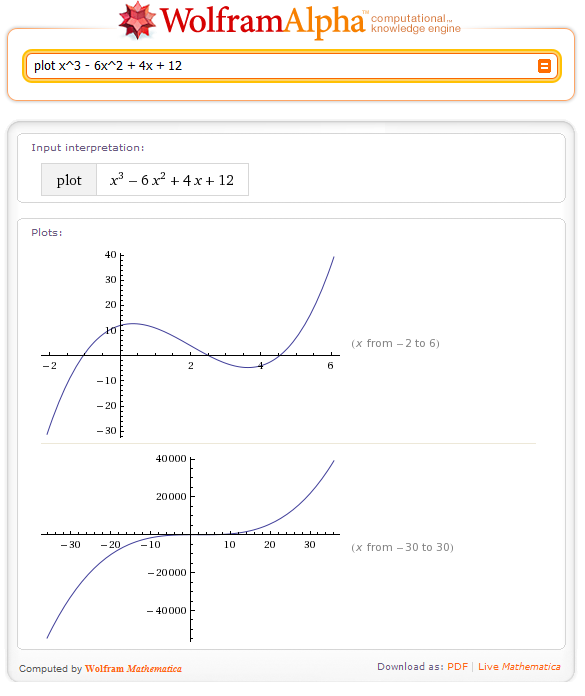Click the 'computational knowledge engine' tagline

point(416,24)
